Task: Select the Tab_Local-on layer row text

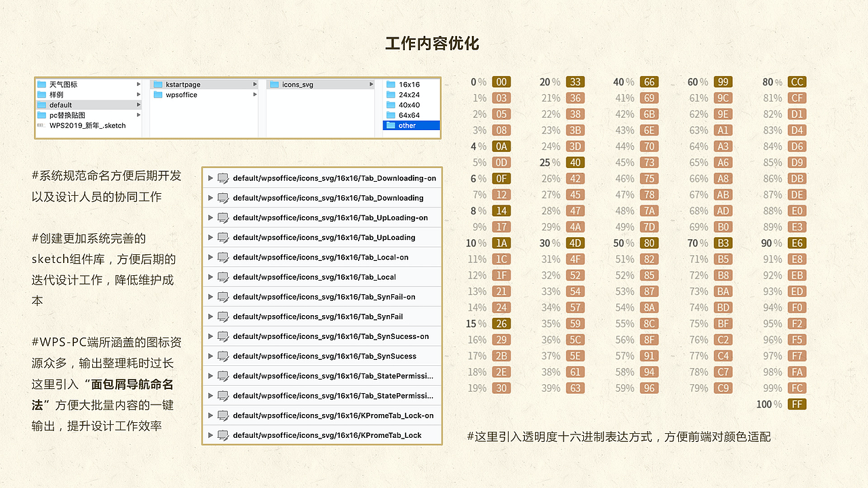Action: click(321, 258)
